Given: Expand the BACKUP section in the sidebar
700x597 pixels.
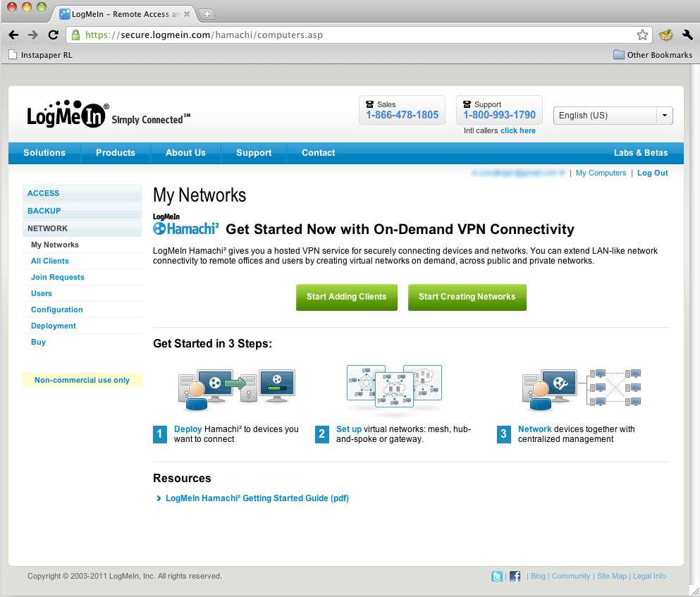Looking at the screenshot, I should tap(82, 211).
